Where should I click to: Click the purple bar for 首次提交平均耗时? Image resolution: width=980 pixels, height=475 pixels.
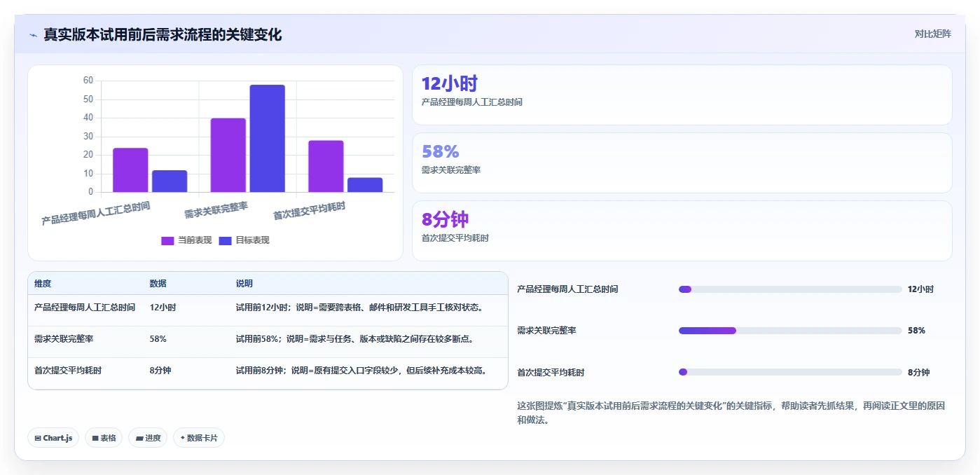pos(326,166)
